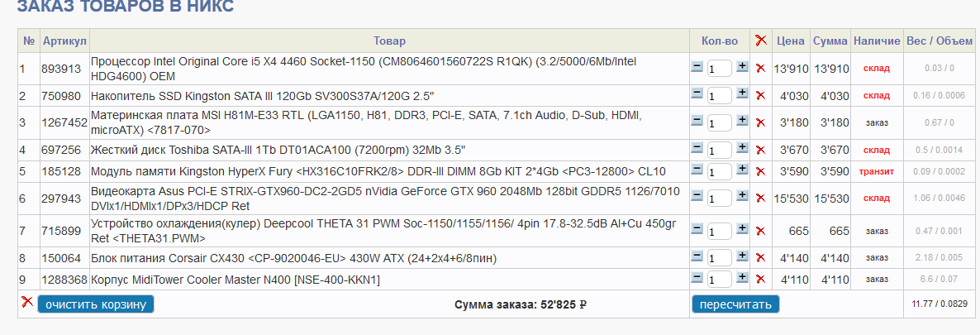Delete the Toshiba 1Tb hard disk row
Image resolution: width=980 pixels, height=335 pixels.
click(x=760, y=150)
